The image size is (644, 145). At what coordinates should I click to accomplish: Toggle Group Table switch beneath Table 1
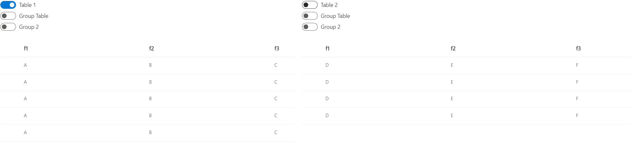tap(8, 16)
